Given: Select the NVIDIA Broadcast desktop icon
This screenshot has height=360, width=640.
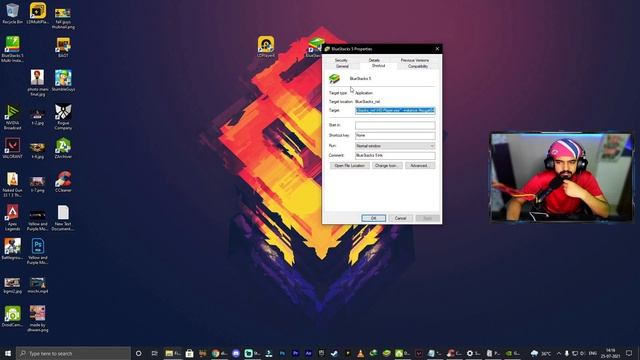Looking at the screenshot, I should 12,117.
